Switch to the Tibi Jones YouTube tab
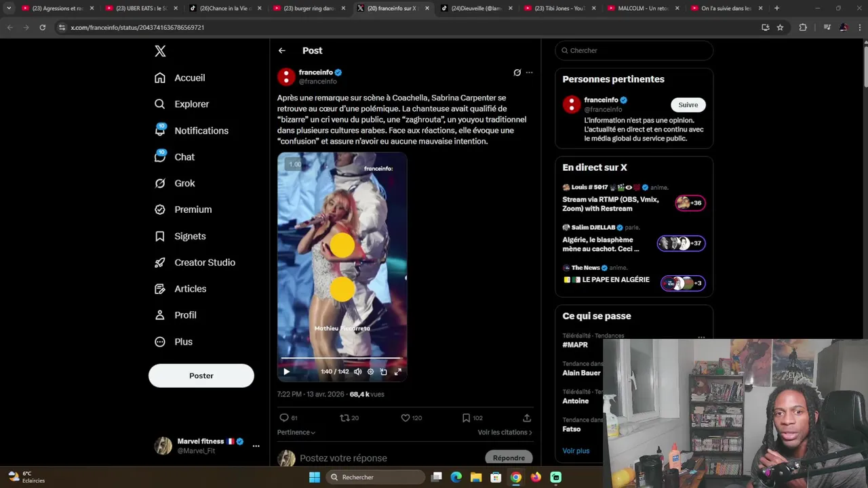868x488 pixels. point(559,8)
